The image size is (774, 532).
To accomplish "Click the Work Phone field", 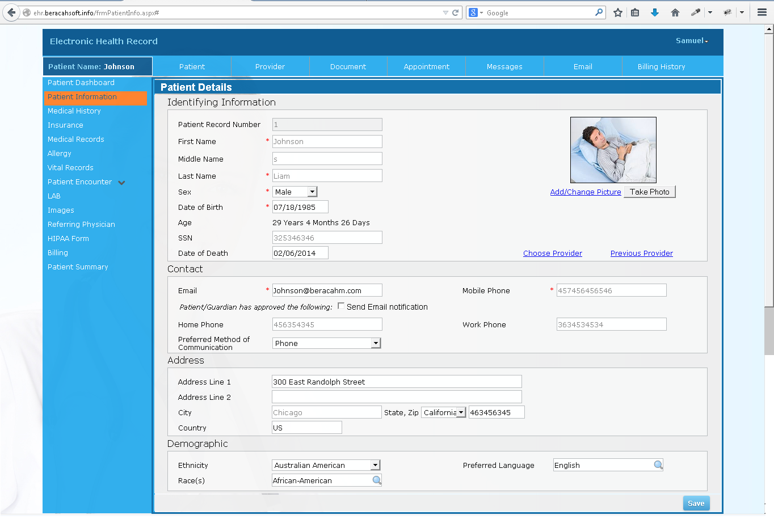I will [x=612, y=324].
